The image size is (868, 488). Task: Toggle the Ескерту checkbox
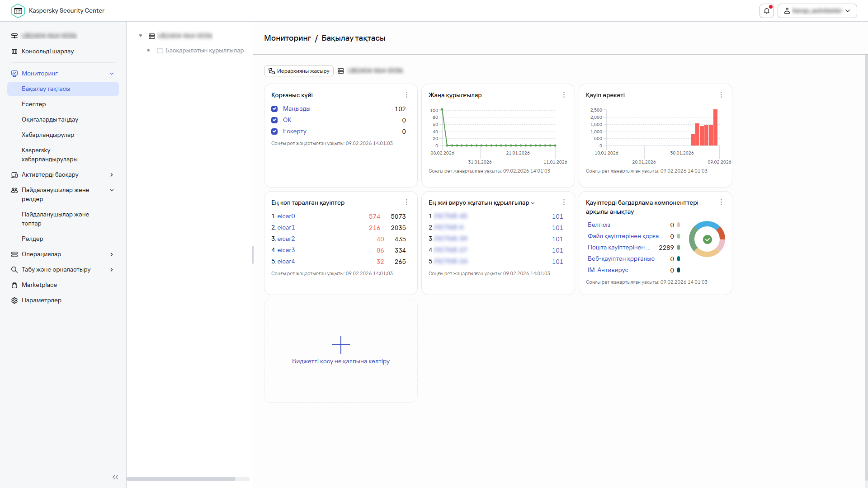tap(274, 131)
